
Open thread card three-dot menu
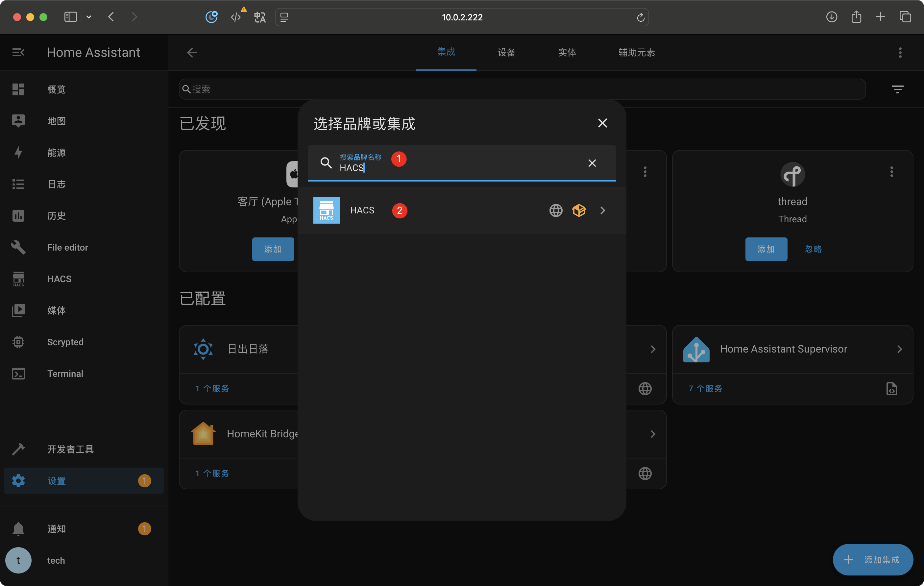(x=891, y=172)
